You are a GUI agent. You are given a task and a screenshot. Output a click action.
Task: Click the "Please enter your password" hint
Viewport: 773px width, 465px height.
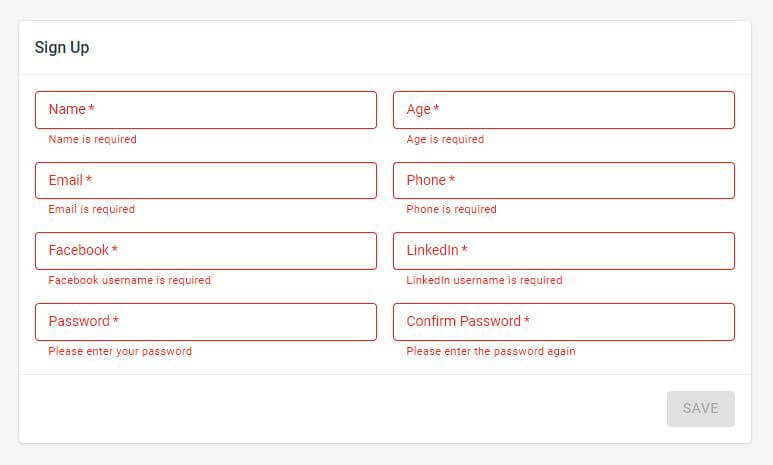[x=120, y=352]
